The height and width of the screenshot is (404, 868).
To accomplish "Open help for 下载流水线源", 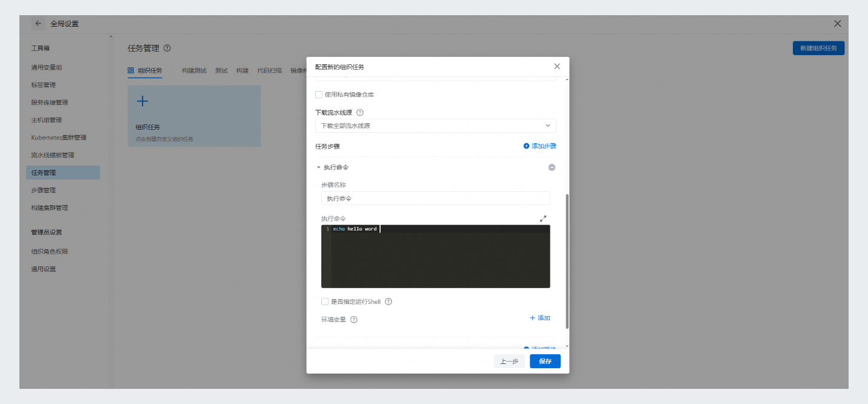I will point(360,112).
